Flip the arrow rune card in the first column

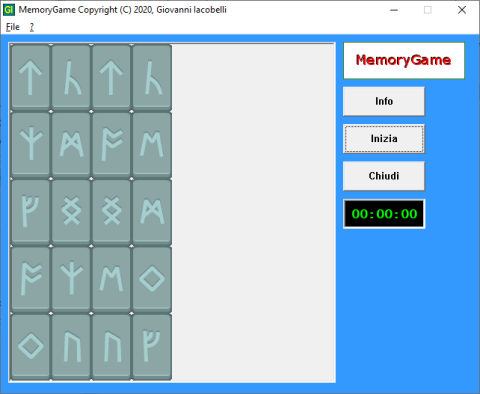tap(30, 77)
